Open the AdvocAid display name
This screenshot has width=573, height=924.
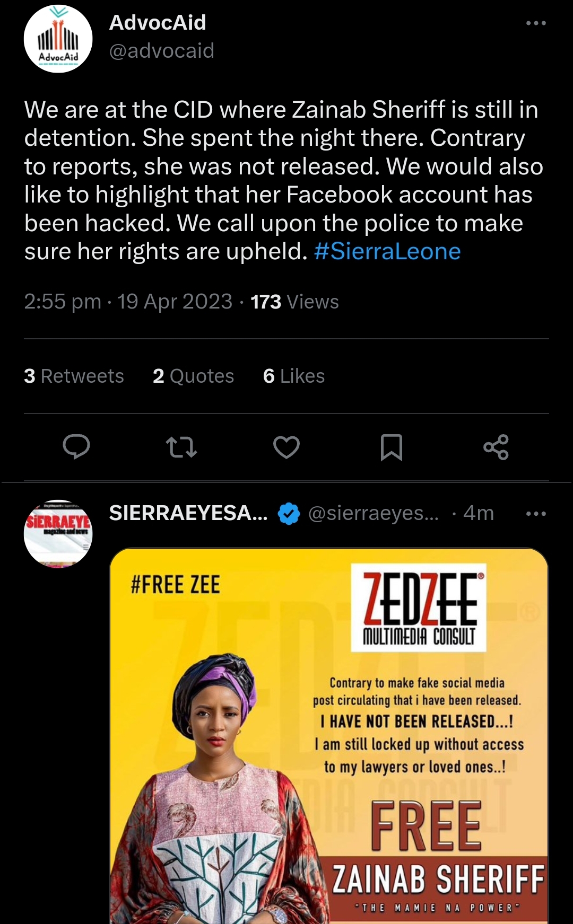click(x=158, y=23)
